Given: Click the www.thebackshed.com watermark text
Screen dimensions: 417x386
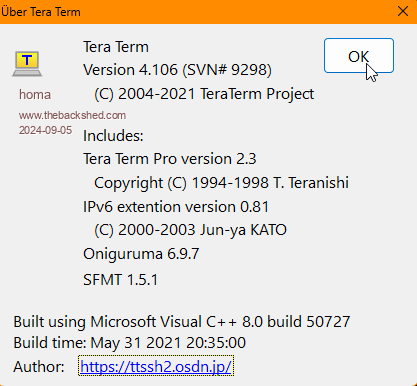Looking at the screenshot, I should point(72,115).
